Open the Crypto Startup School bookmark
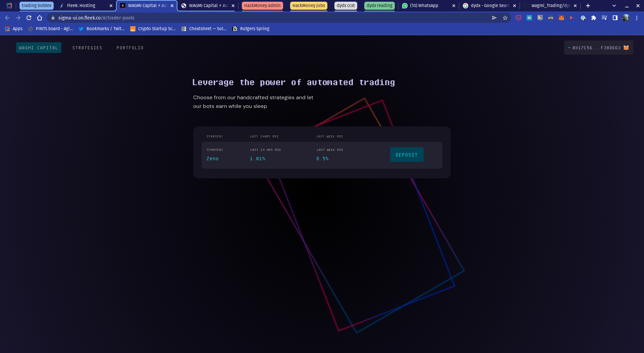Viewport: 644px width, 353px height. 153,29
